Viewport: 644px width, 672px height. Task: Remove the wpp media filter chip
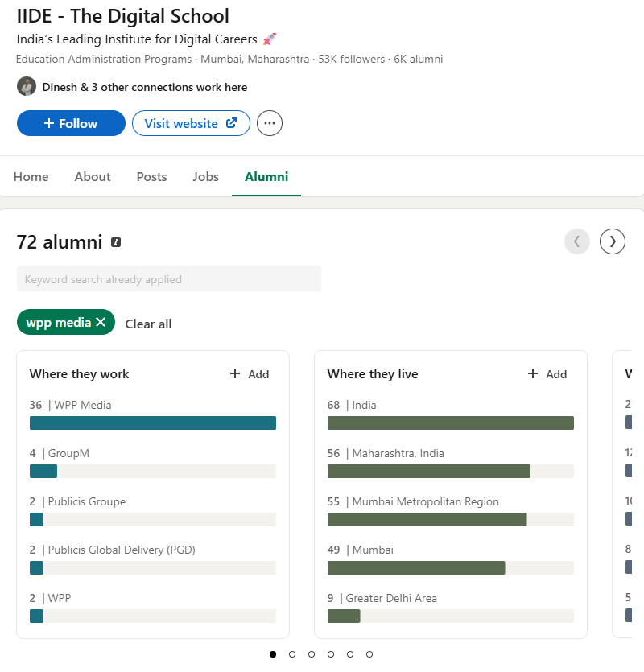click(x=101, y=322)
